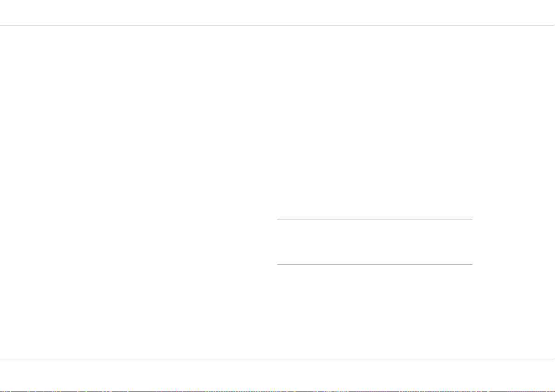Click the right end of the bottom footer divider

click(x=554, y=361)
